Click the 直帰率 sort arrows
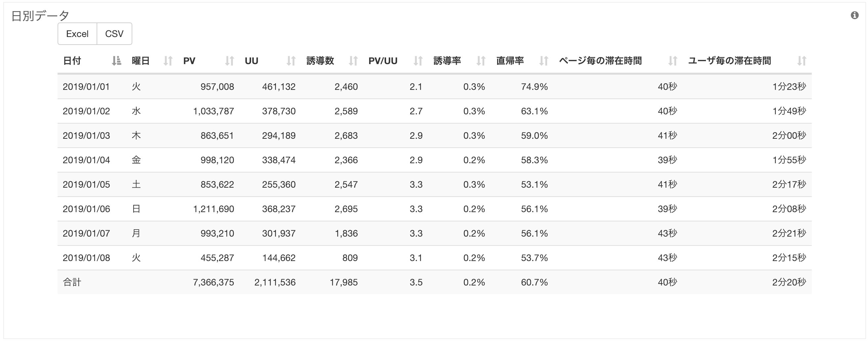Image resolution: width=868 pixels, height=341 pixels. [x=543, y=61]
